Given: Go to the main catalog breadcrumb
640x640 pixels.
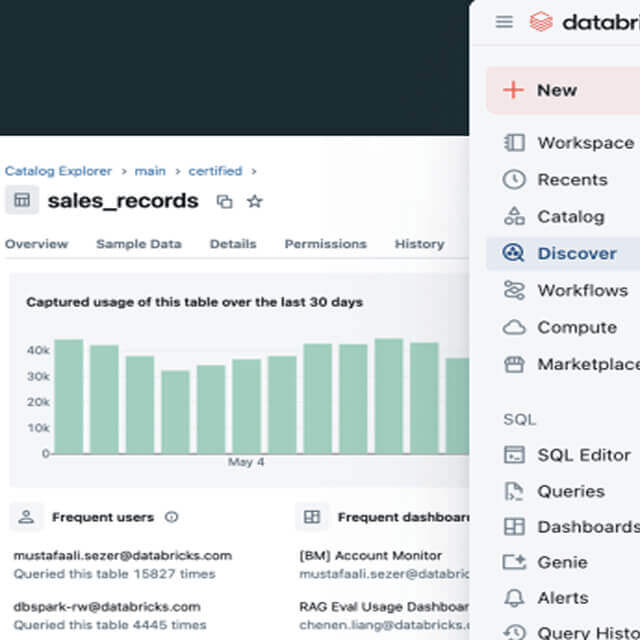Looking at the screenshot, I should click(x=150, y=171).
